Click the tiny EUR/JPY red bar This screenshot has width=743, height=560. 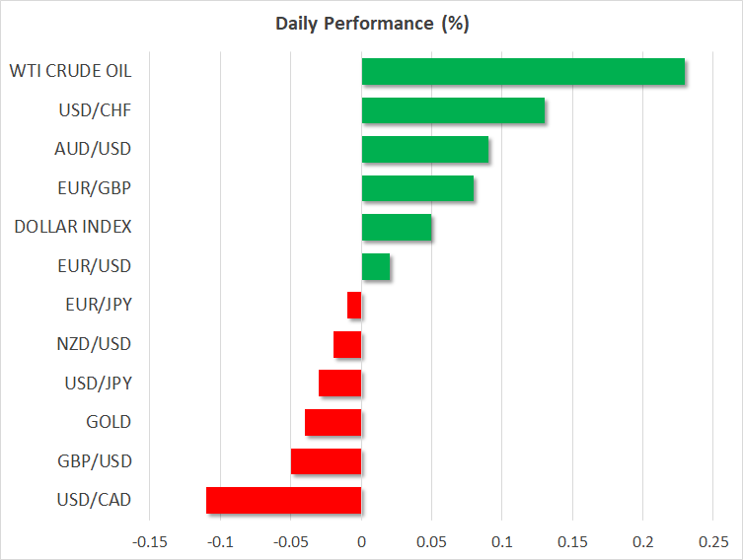354,306
